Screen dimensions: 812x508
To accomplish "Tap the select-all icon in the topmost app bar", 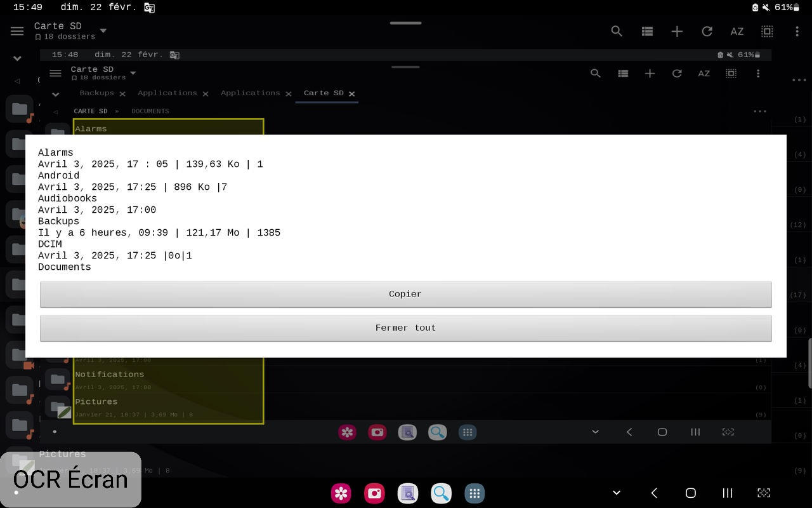I will pyautogui.click(x=767, y=31).
